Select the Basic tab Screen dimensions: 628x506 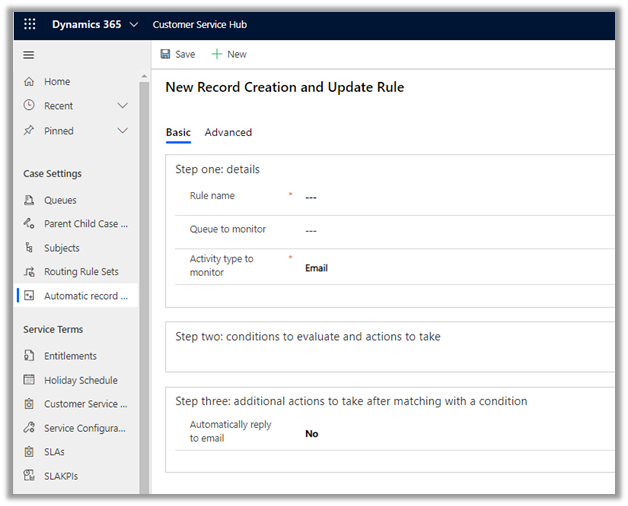pyautogui.click(x=178, y=132)
